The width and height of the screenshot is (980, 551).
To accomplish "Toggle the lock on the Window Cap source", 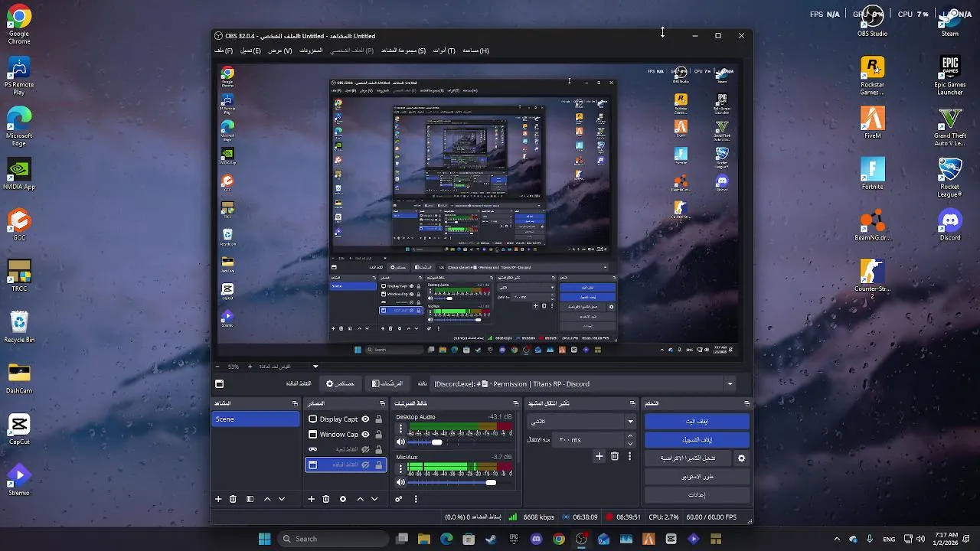I will point(378,434).
